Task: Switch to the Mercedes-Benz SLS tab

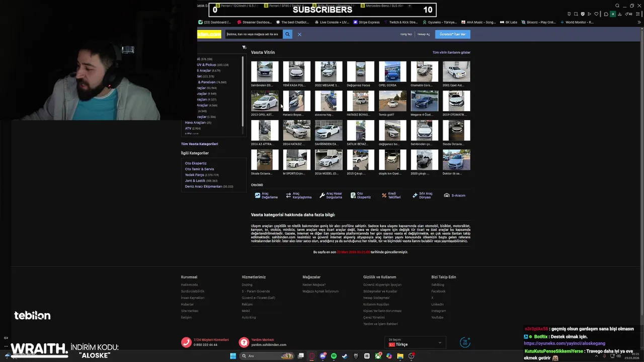Action: [382, 6]
